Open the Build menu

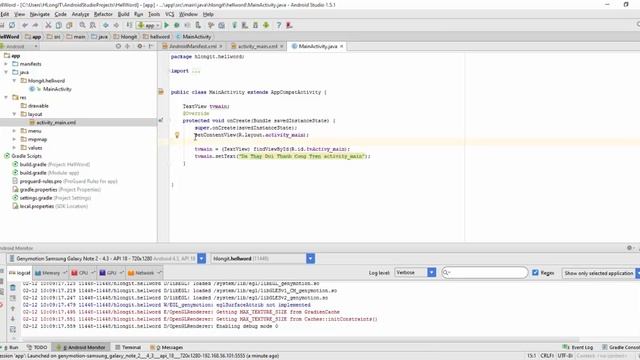pyautogui.click(x=123, y=14)
